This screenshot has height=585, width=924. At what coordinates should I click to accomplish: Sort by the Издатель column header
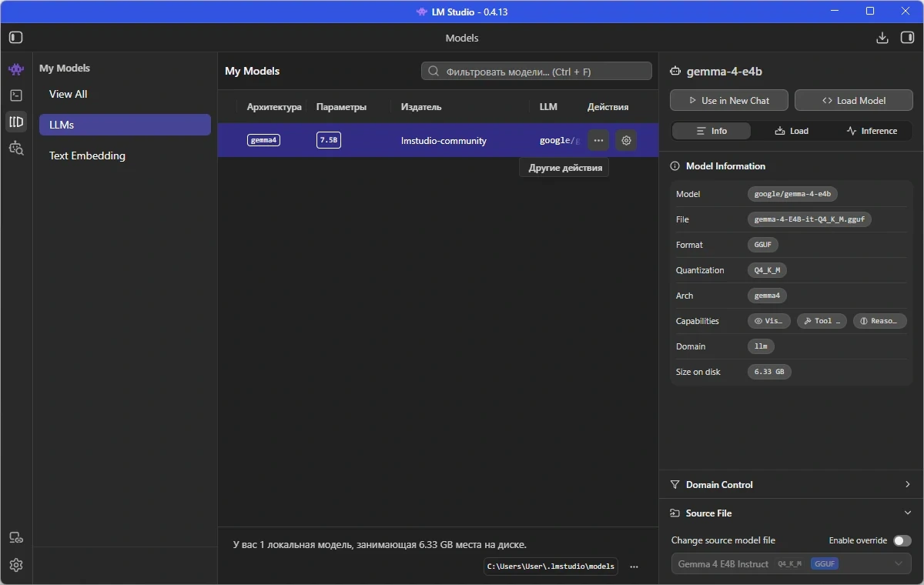(x=421, y=107)
